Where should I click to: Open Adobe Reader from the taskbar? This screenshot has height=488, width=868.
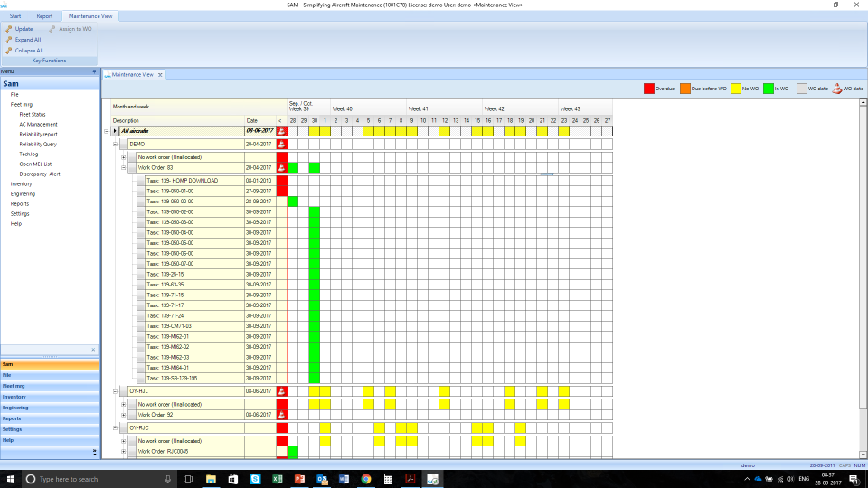point(410,479)
